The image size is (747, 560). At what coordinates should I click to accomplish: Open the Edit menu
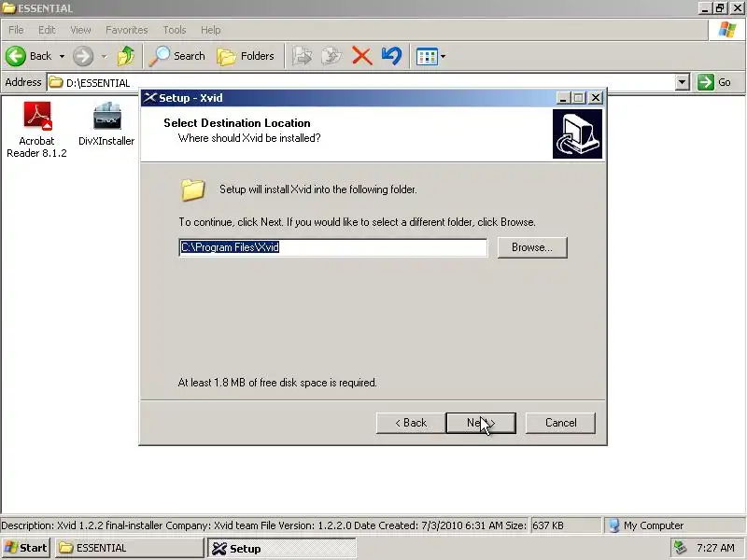tap(47, 30)
